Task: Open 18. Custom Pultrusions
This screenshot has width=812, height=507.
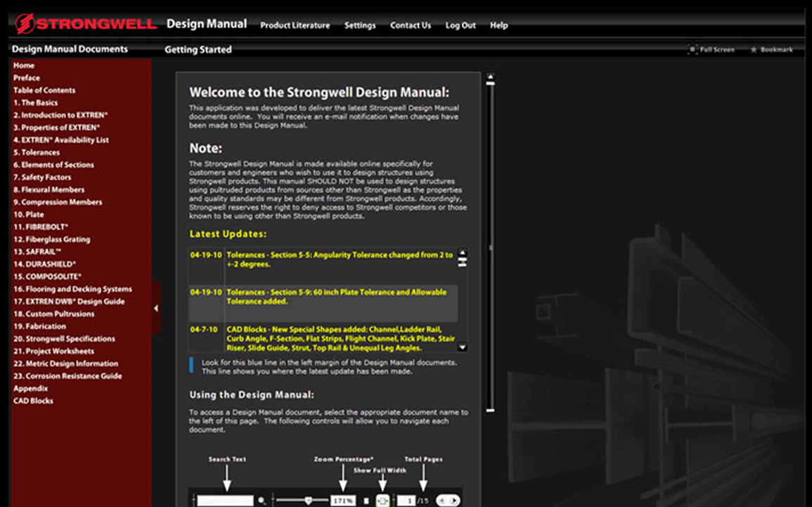Action: tap(54, 314)
